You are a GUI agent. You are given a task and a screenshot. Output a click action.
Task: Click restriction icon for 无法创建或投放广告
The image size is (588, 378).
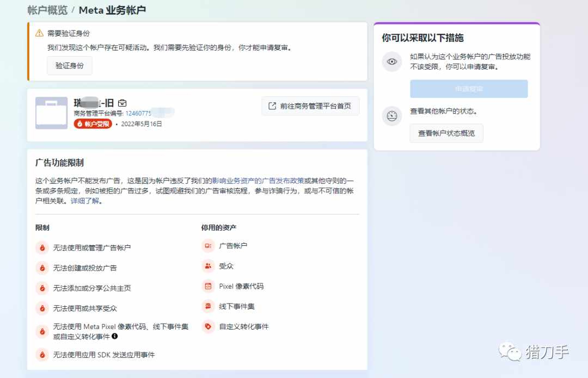[x=42, y=268]
